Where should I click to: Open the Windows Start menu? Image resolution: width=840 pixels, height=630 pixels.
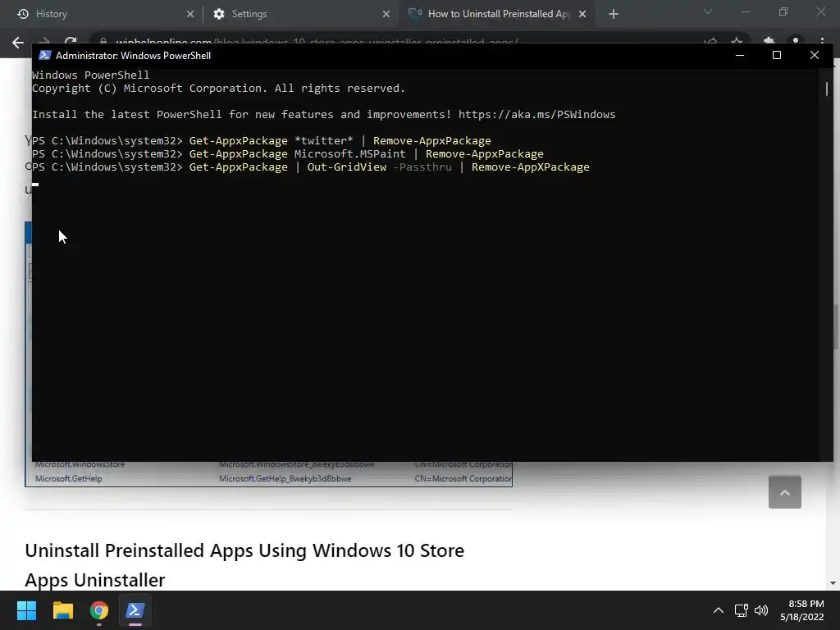click(x=26, y=610)
